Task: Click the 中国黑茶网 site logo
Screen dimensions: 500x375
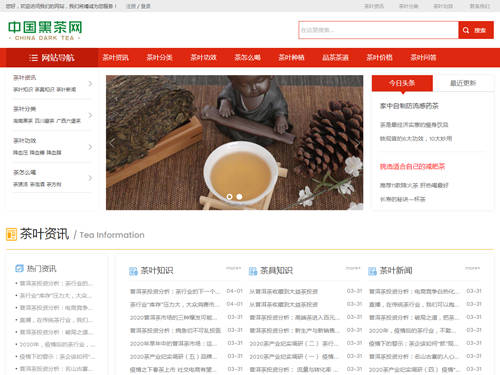Action: pyautogui.click(x=45, y=31)
